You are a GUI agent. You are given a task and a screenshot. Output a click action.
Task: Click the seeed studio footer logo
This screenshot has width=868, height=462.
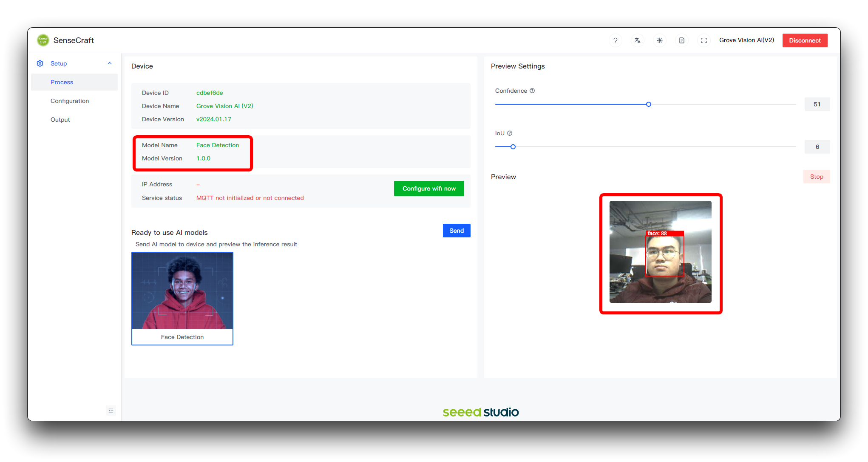[481, 412]
